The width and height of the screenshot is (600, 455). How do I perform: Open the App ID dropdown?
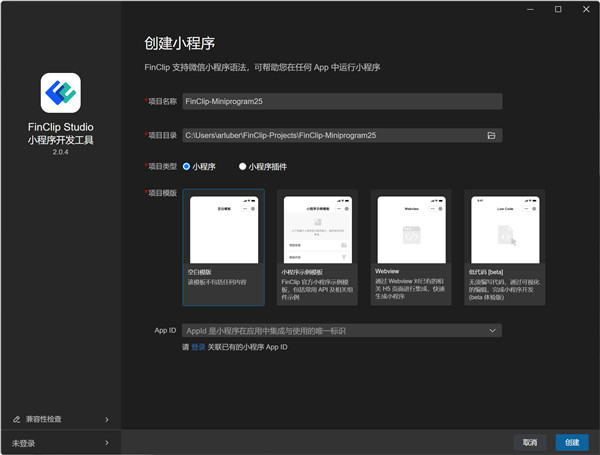point(342,331)
